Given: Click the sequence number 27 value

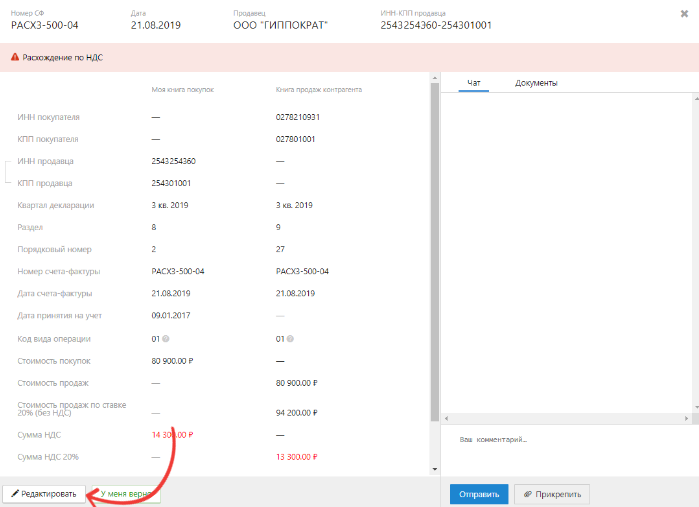Looking at the screenshot, I should pyautogui.click(x=280, y=249).
